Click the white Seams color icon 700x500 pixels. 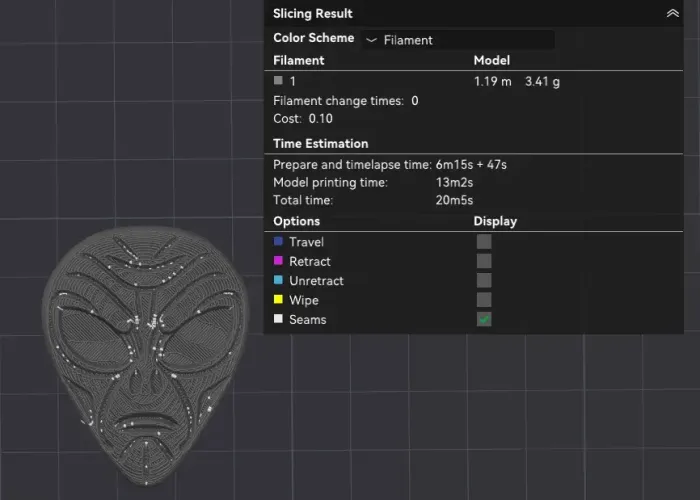[x=278, y=320]
